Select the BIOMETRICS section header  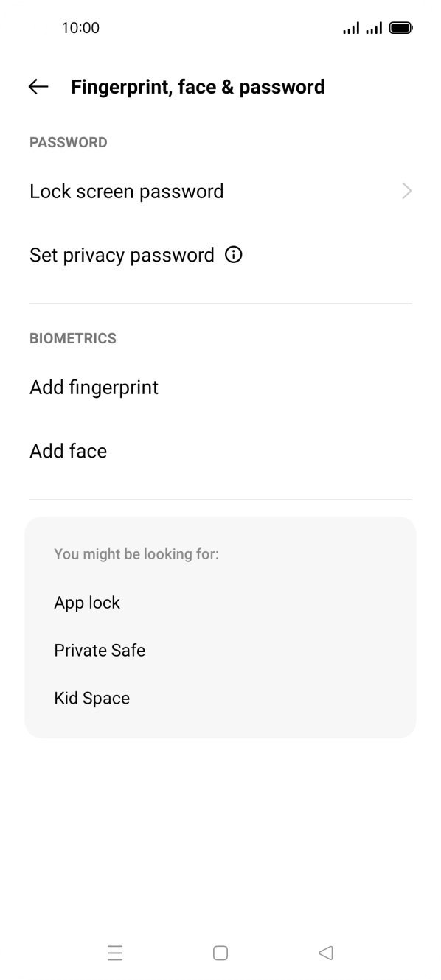(x=72, y=338)
